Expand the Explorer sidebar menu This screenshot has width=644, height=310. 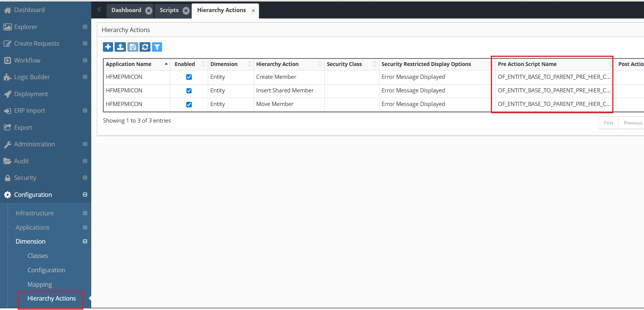(x=85, y=27)
